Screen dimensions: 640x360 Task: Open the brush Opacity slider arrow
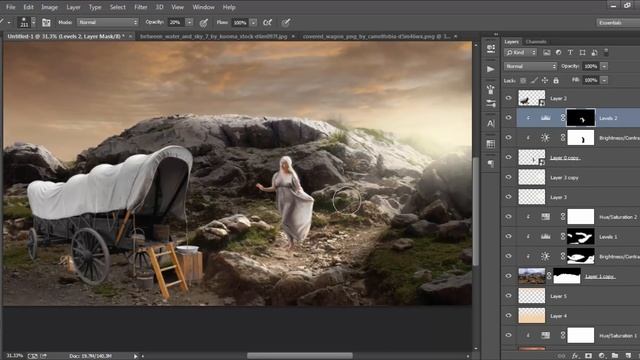(189, 22)
